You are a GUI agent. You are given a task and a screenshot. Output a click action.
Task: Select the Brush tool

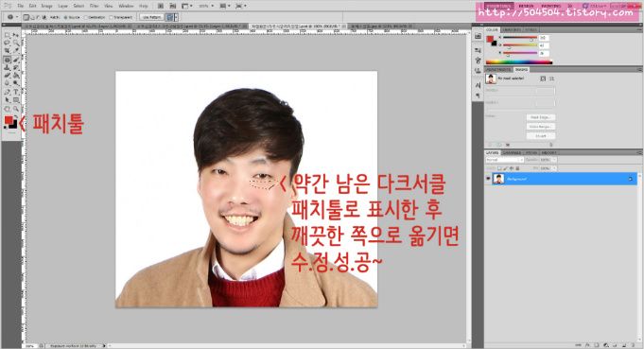(x=16, y=60)
